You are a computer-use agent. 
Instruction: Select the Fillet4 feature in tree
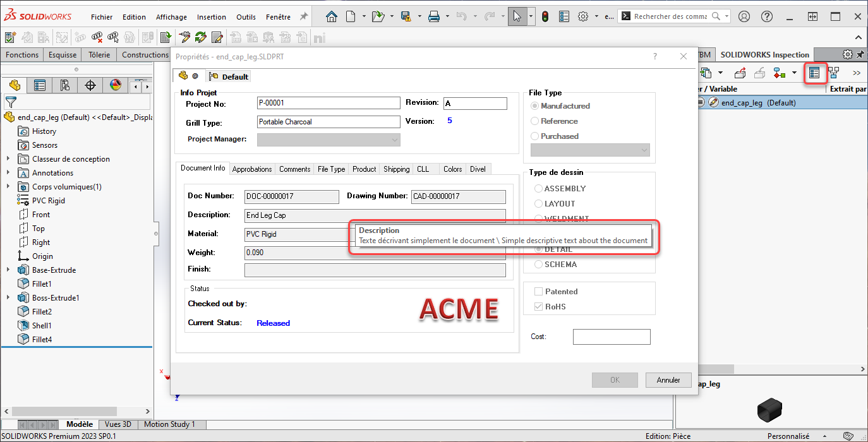42,340
